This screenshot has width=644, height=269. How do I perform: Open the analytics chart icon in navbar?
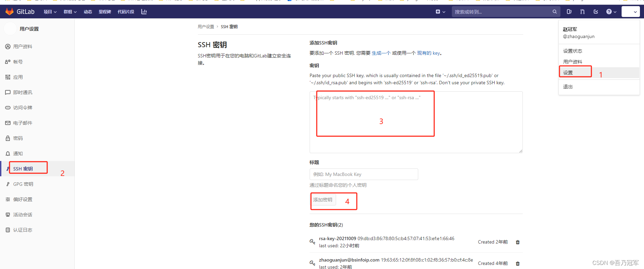click(x=144, y=12)
